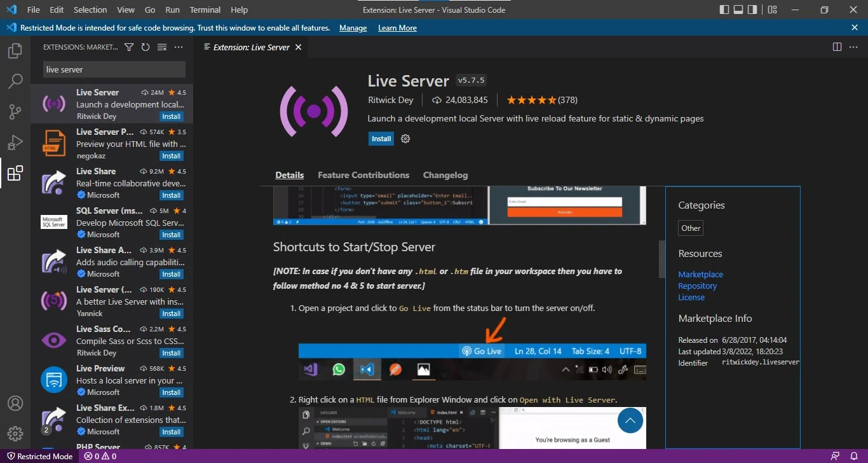
Task: Install Live Sass Compiler extension
Action: (x=172, y=353)
